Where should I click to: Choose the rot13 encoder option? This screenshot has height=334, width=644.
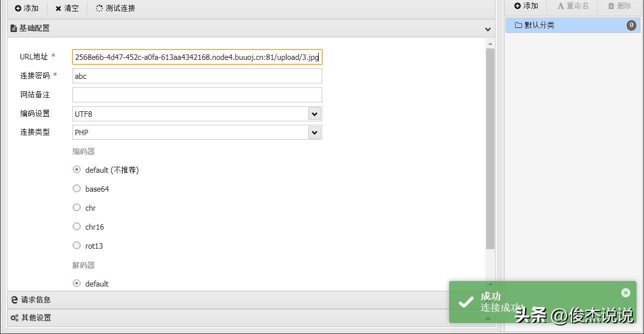click(76, 246)
